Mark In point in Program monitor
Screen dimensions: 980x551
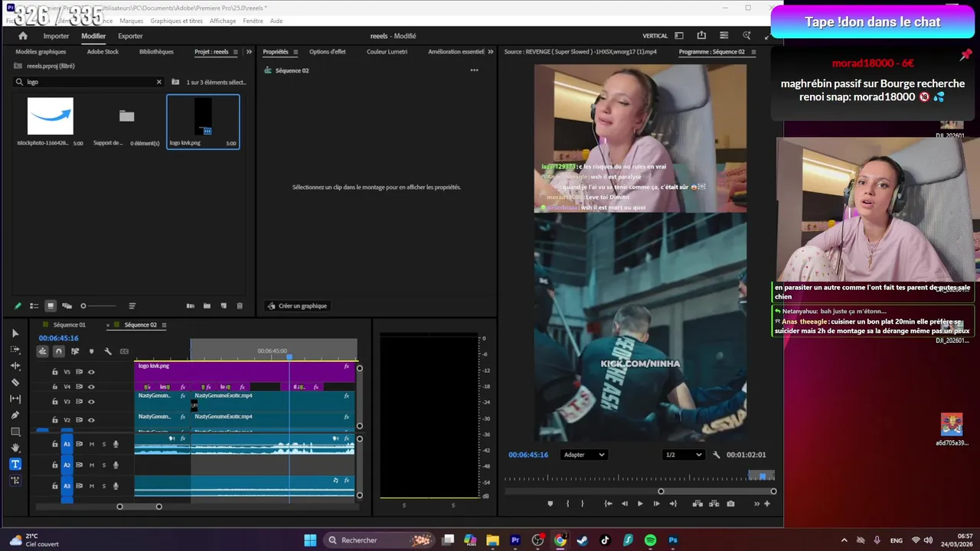click(x=567, y=504)
